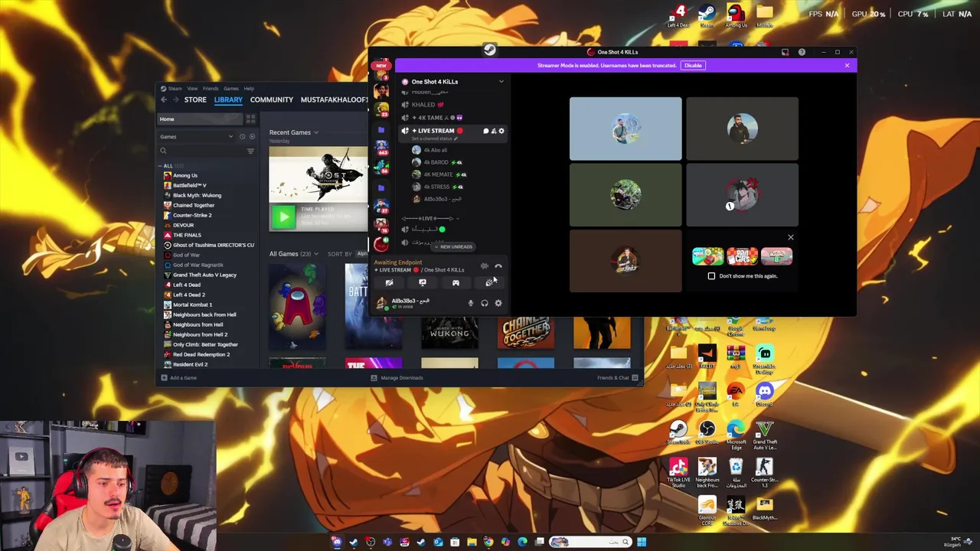Invite people to LIVE STREAM channel
980x551 pixels.
pyautogui.click(x=494, y=131)
